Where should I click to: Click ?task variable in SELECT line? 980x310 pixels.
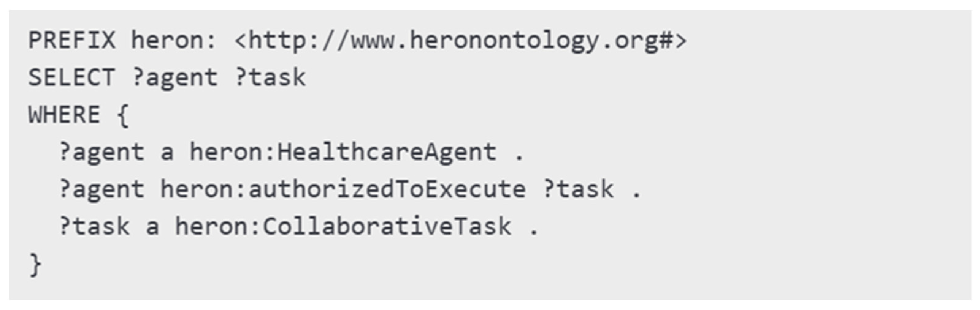pyautogui.click(x=270, y=77)
